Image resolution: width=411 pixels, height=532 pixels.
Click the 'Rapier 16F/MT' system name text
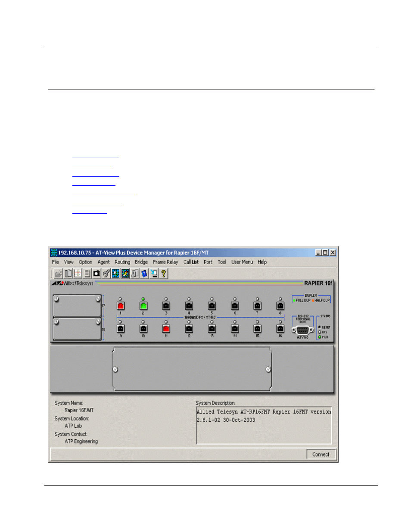(x=79, y=411)
